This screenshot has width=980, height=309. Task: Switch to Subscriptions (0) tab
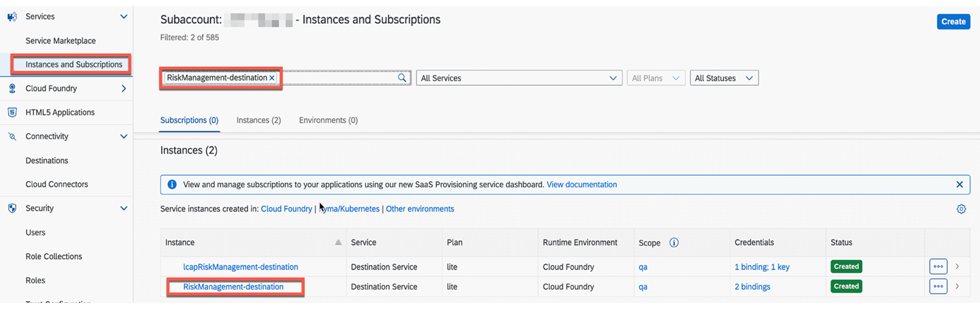coord(189,120)
